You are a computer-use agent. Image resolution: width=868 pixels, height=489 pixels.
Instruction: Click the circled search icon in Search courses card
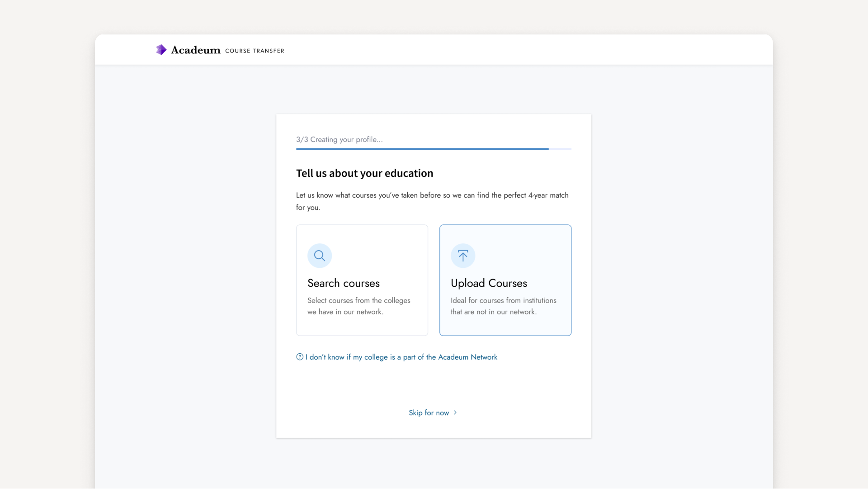point(320,256)
